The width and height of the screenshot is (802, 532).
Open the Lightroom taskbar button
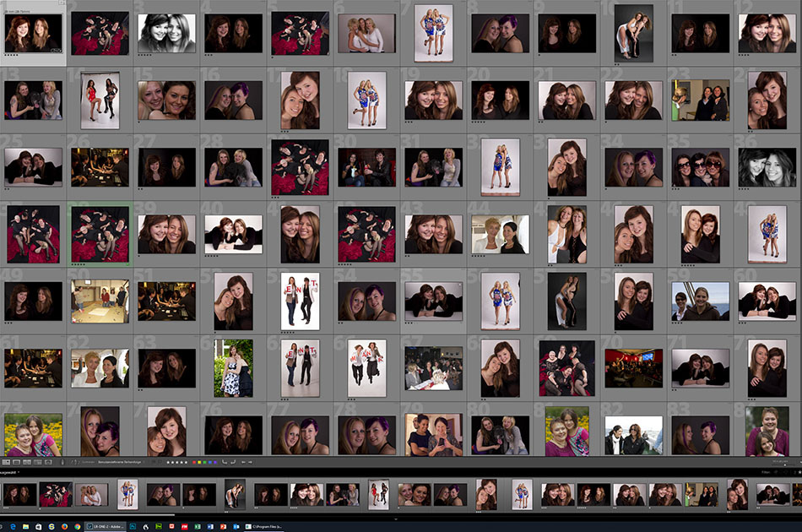coord(106,526)
